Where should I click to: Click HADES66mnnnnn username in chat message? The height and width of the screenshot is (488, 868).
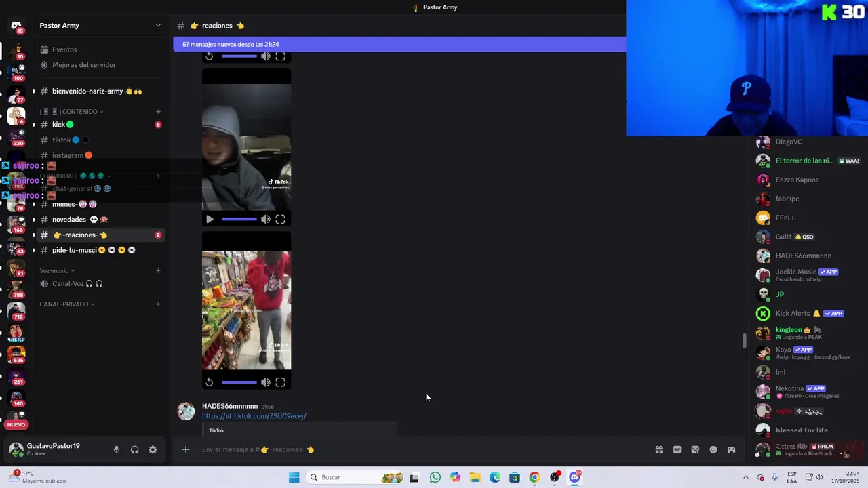pyautogui.click(x=230, y=406)
